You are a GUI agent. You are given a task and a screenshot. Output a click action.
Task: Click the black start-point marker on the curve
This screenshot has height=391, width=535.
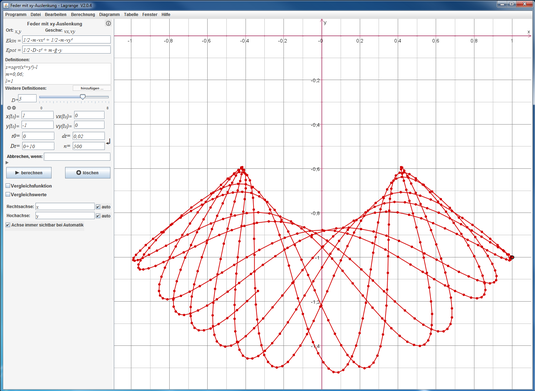tap(511, 258)
